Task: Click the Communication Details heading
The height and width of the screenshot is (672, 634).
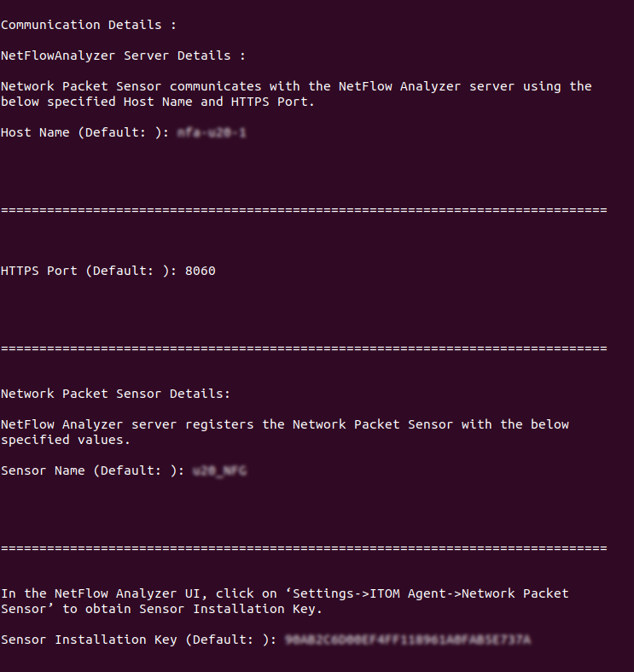Action: (x=89, y=25)
